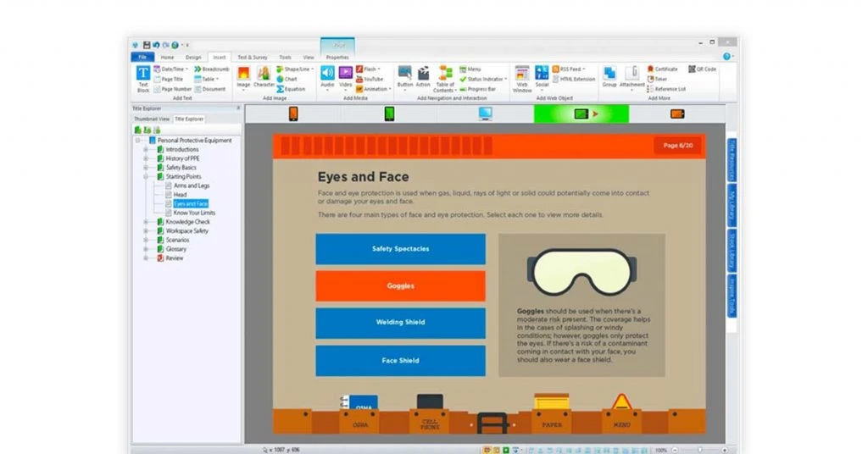Add a Breadcrumb
This screenshot has width=868, height=454.
tap(211, 69)
